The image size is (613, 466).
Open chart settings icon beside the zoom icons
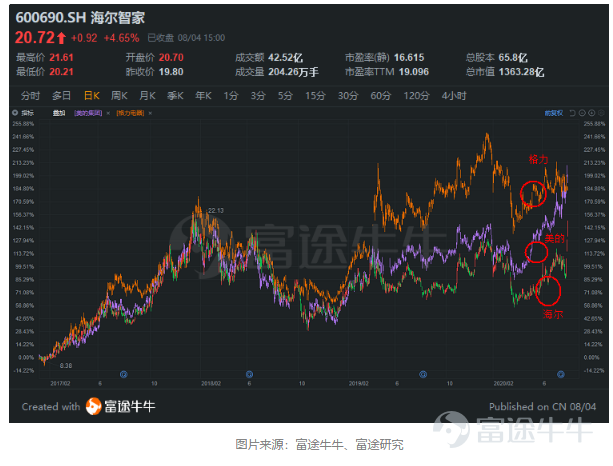[601, 113]
